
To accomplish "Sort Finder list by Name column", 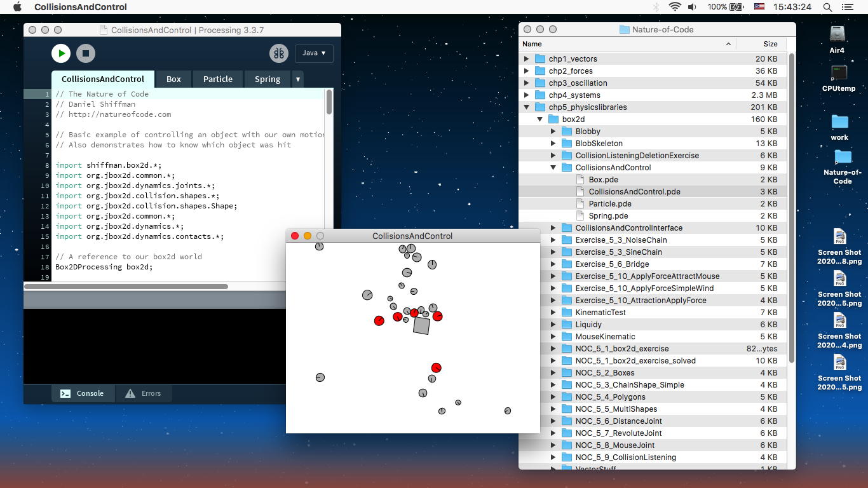I will (x=627, y=44).
